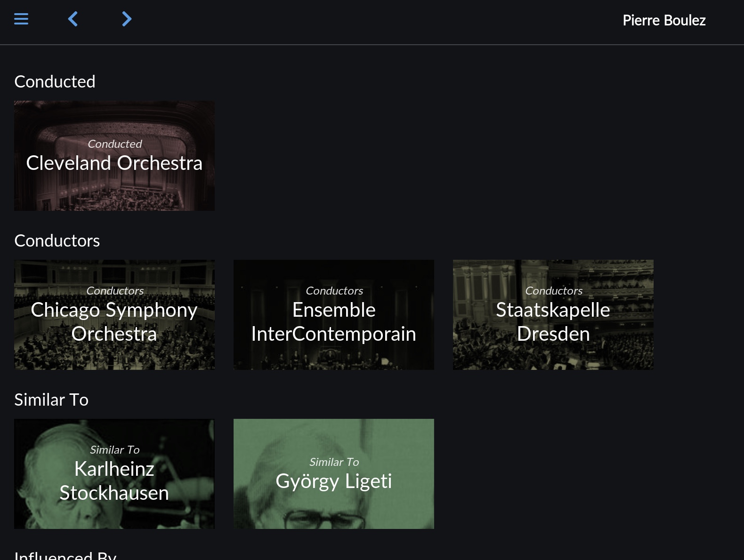Click the Conducted section heading
Screen dimensions: 744x560
[55, 81]
